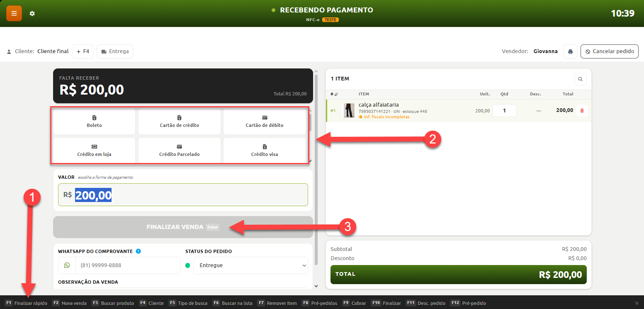Choose Cartão de débito payment method
The width and height of the screenshot is (644, 309).
pyautogui.click(x=264, y=122)
